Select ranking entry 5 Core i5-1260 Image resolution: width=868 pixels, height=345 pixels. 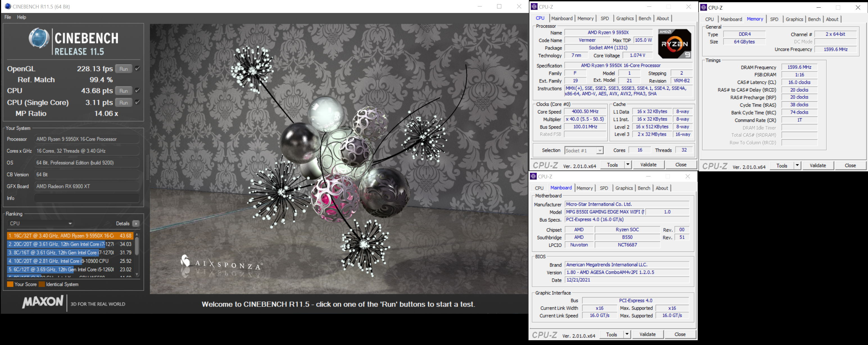tap(70, 269)
